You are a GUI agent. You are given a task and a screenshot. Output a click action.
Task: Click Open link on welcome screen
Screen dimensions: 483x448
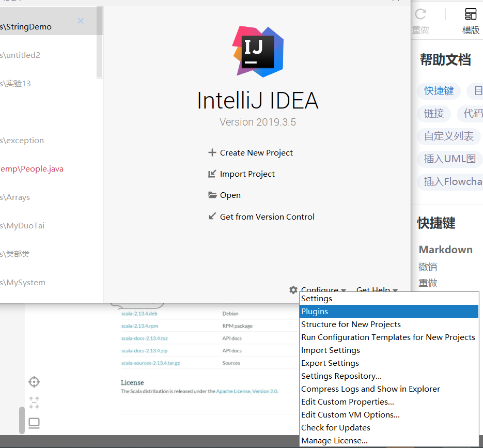click(x=230, y=195)
